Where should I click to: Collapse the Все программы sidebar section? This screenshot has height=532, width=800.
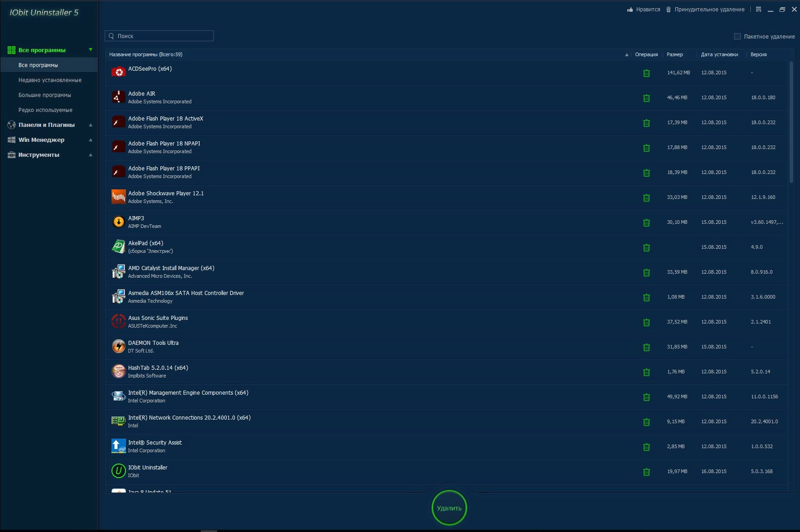pos(91,50)
